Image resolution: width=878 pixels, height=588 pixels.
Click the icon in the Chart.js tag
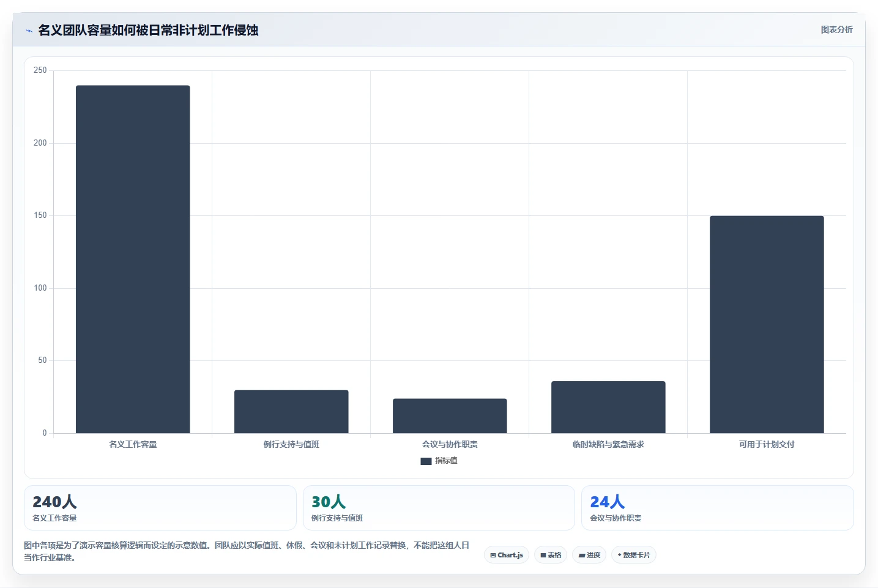pos(493,556)
